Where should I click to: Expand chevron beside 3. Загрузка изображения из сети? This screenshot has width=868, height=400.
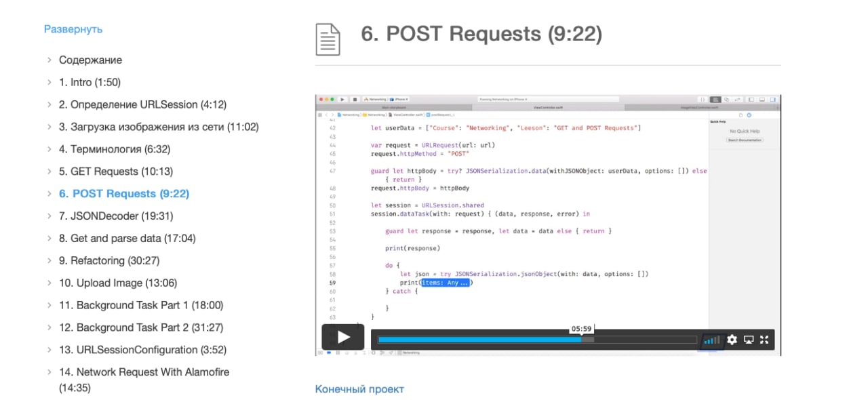point(50,127)
